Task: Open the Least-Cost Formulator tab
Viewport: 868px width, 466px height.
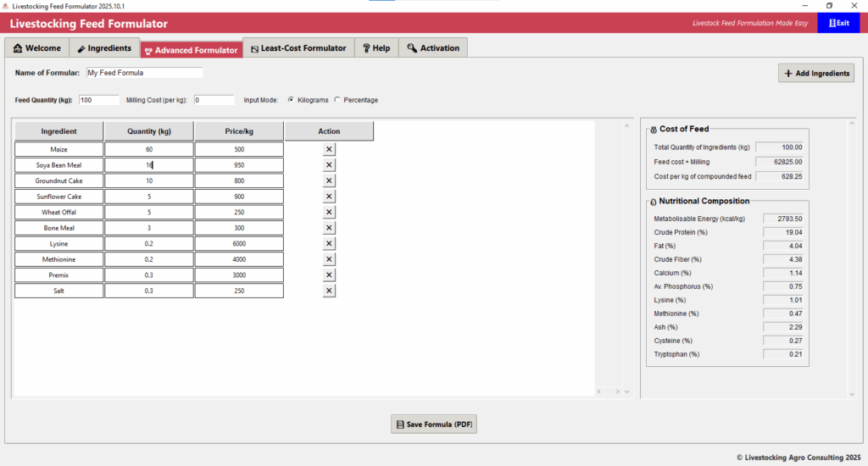Action: tap(297, 48)
